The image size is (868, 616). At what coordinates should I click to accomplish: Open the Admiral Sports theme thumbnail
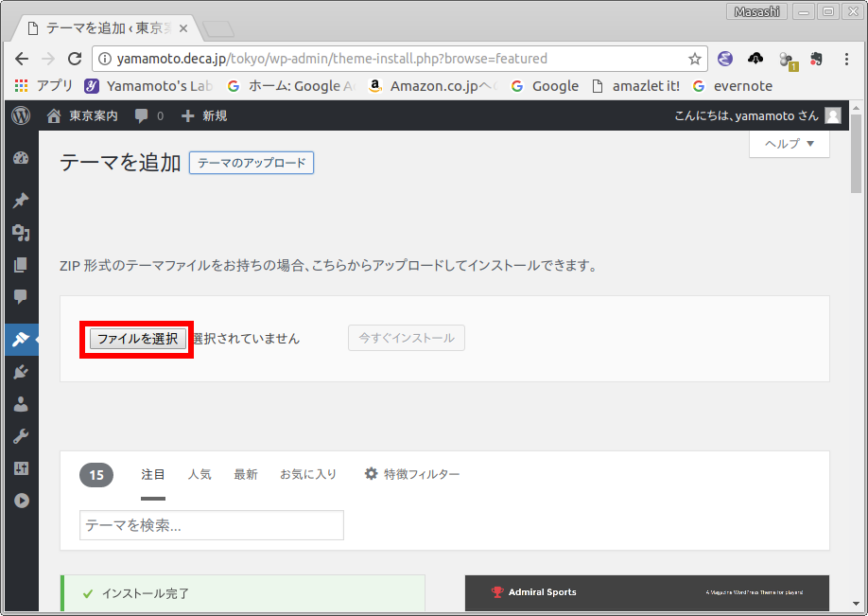(x=647, y=593)
